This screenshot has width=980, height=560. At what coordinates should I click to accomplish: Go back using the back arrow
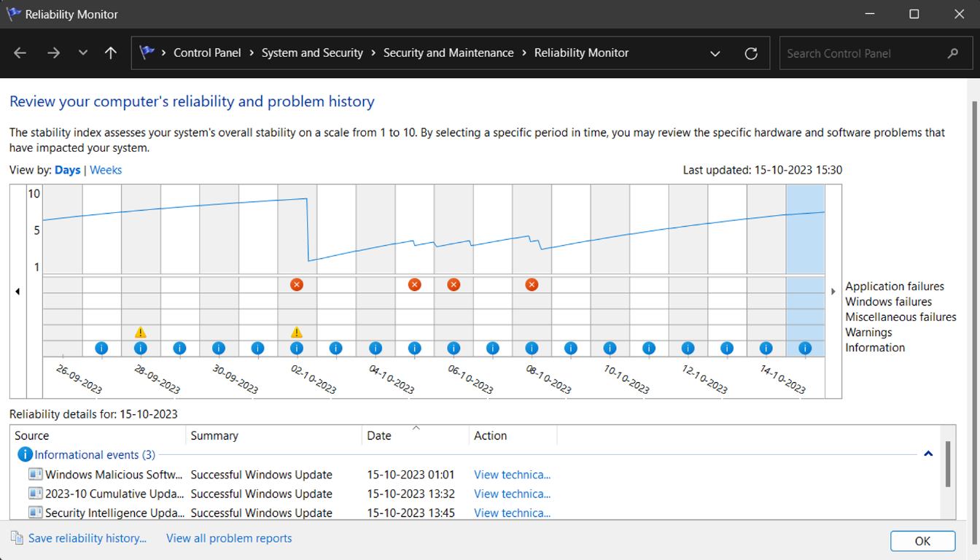[20, 53]
